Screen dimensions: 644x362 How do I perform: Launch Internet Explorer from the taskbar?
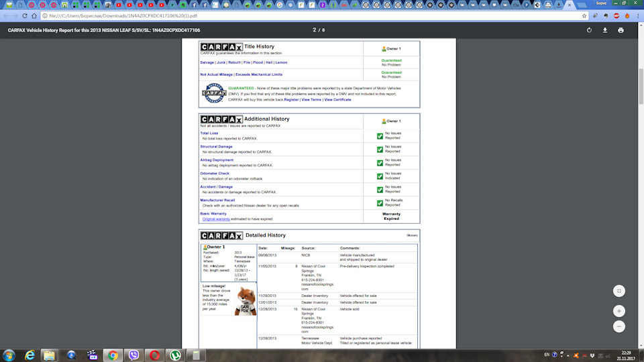(x=30, y=355)
